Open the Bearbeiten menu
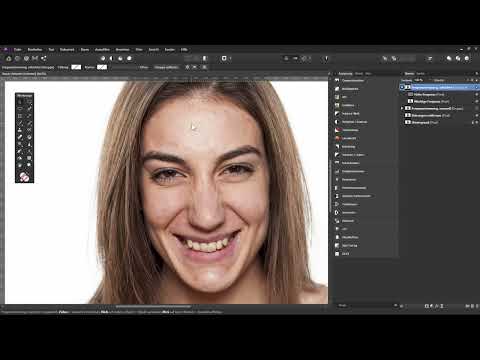480x360 pixels. click(x=35, y=50)
